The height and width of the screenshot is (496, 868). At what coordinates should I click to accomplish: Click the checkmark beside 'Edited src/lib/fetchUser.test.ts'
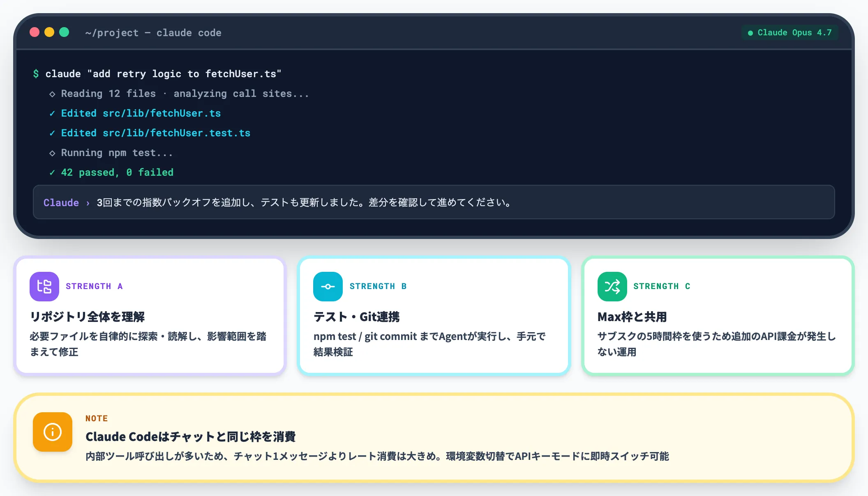[52, 133]
